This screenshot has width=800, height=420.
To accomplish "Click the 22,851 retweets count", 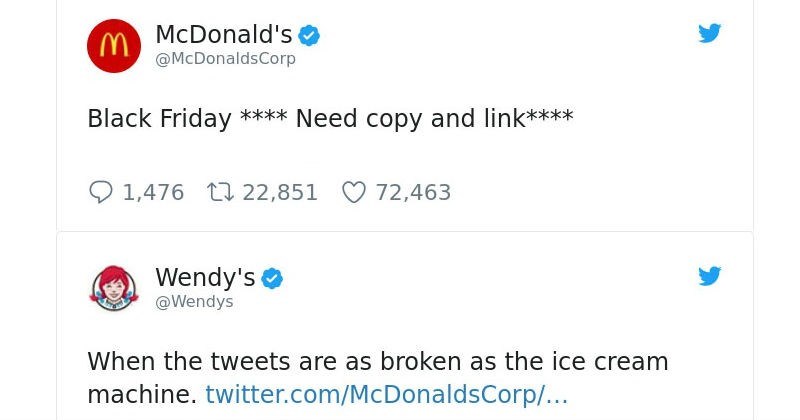I will tap(280, 192).
